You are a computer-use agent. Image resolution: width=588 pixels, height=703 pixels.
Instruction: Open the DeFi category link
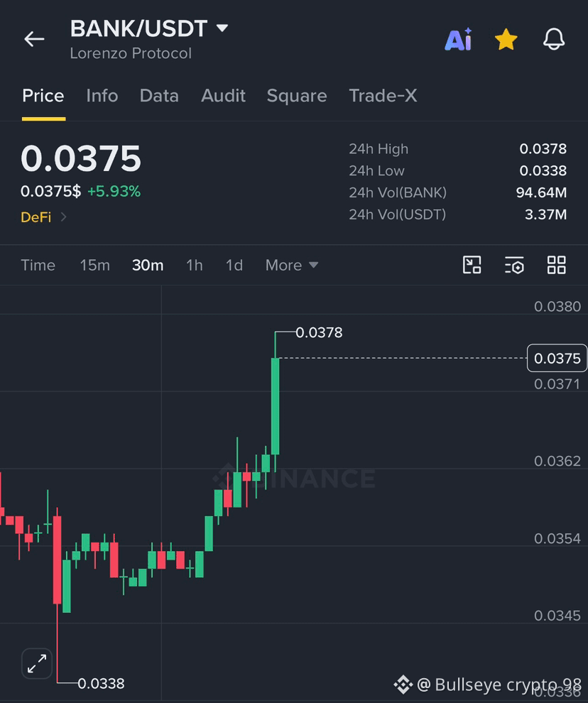coord(36,217)
